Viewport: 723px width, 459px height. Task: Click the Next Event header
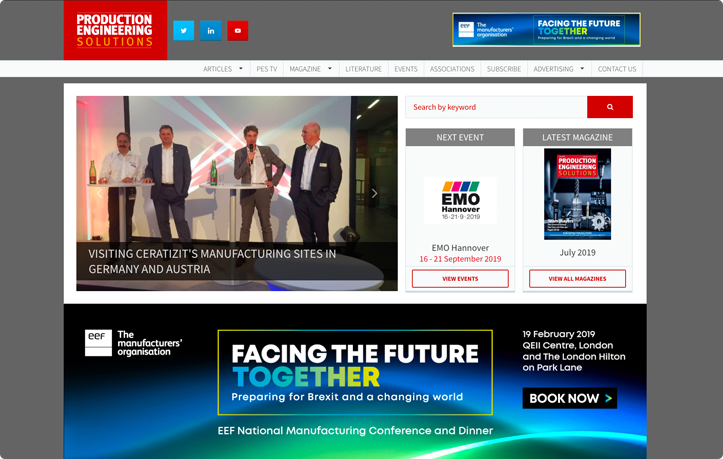(x=460, y=137)
